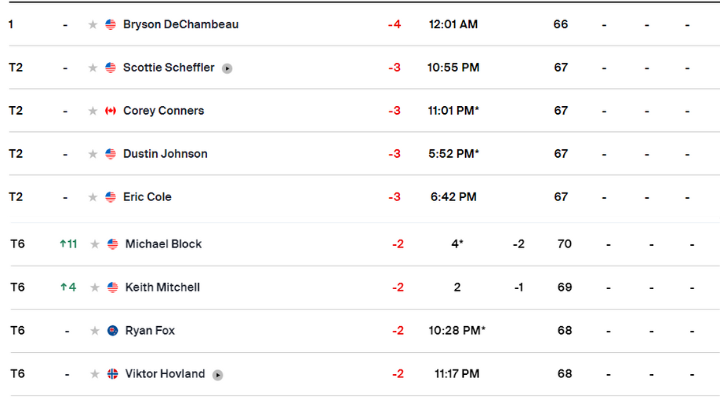Click Eric Cole's name

click(x=147, y=197)
